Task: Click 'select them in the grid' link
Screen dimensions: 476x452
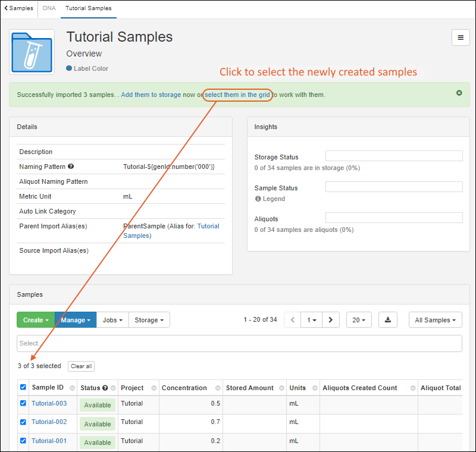Action: point(237,95)
